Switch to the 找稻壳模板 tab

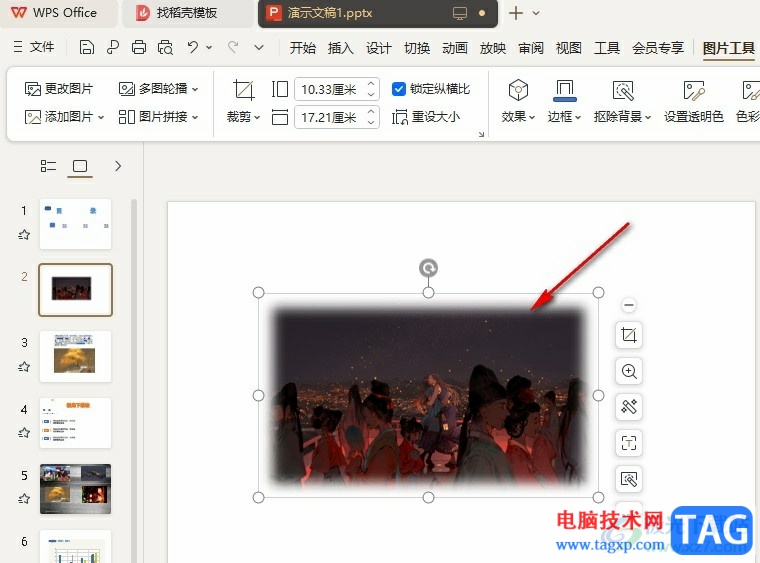187,13
